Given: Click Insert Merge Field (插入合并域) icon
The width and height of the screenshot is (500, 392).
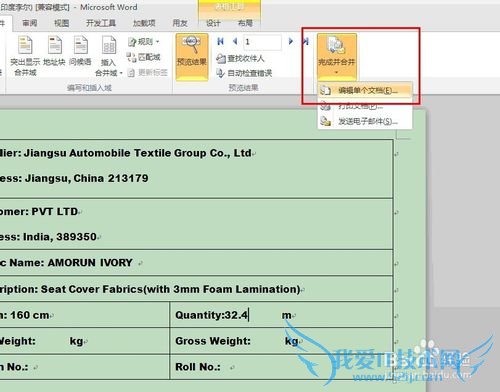Looking at the screenshot, I should coord(109,45).
